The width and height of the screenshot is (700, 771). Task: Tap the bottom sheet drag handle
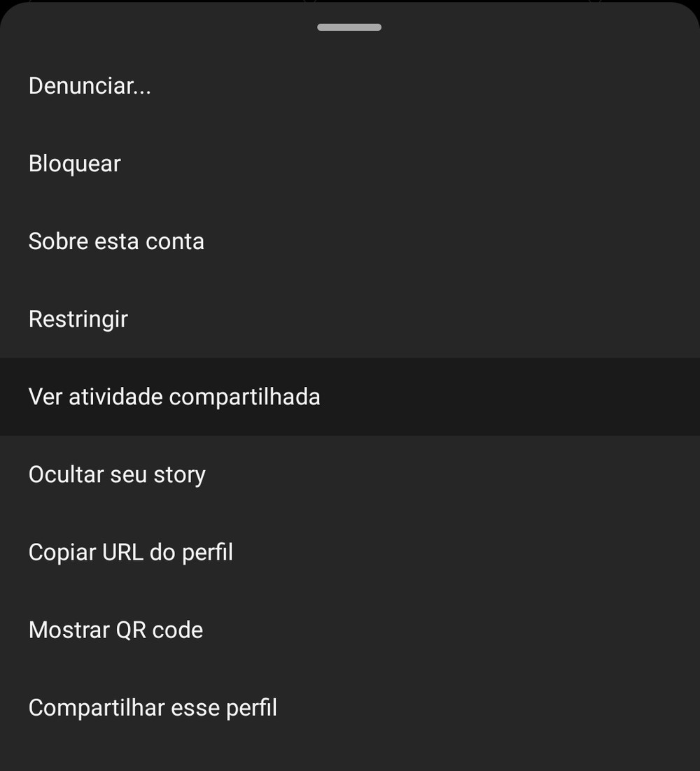(x=349, y=27)
